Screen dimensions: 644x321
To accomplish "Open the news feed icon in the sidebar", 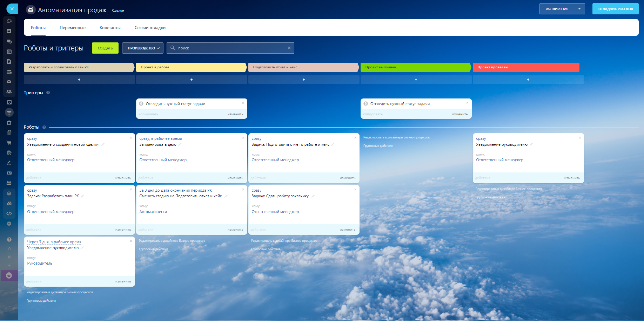I will click(9, 31).
